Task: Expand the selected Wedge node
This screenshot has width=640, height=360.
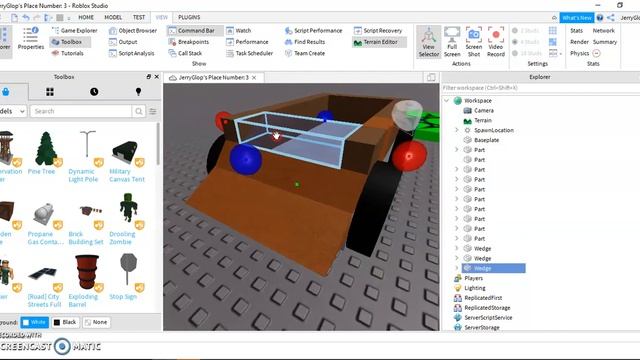Action: point(457,268)
